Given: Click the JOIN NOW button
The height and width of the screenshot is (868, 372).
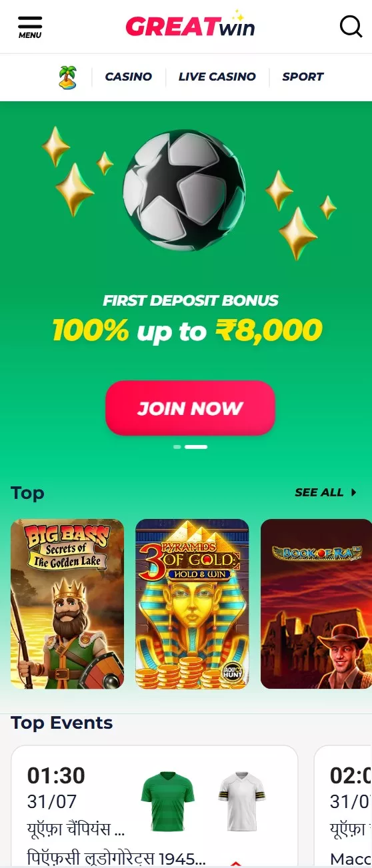Looking at the screenshot, I should [190, 408].
